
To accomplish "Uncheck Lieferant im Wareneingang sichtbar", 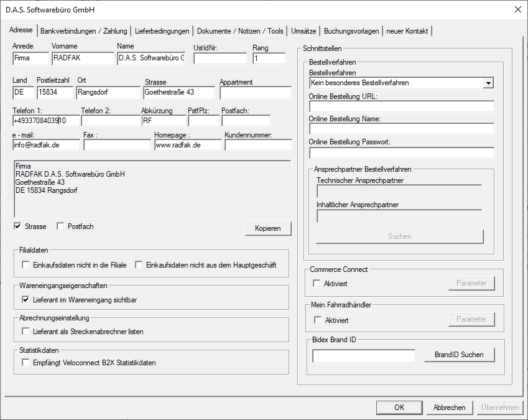I will coord(25,299).
